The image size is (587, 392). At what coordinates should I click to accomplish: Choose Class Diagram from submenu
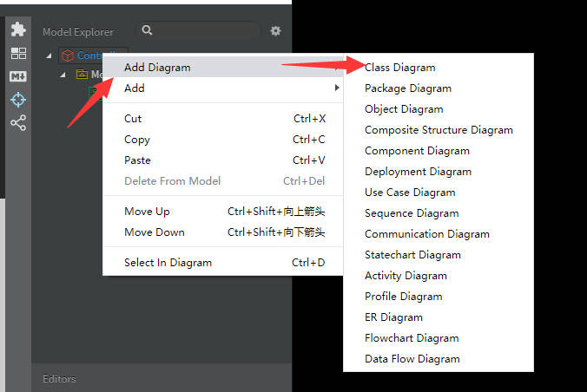(400, 68)
